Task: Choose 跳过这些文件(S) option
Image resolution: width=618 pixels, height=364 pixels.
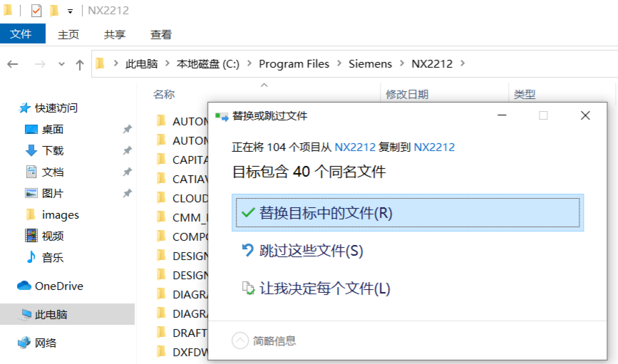Action: coord(311,251)
